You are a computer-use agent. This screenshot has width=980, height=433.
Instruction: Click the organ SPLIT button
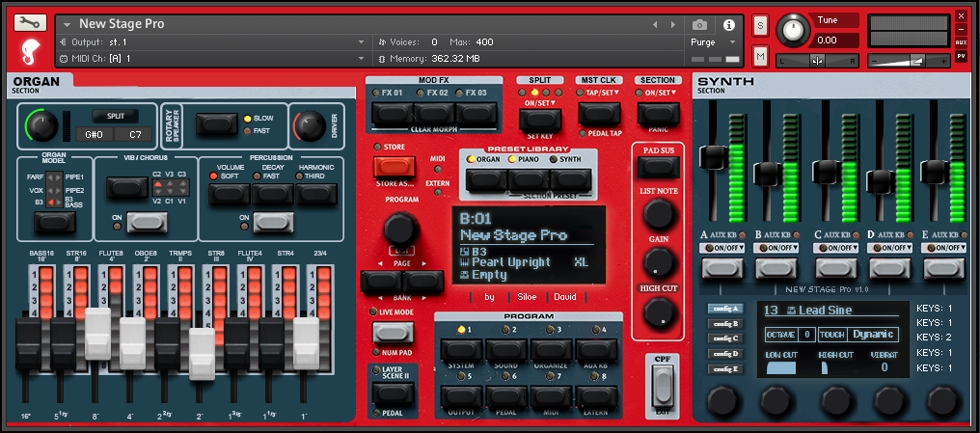pos(116,117)
